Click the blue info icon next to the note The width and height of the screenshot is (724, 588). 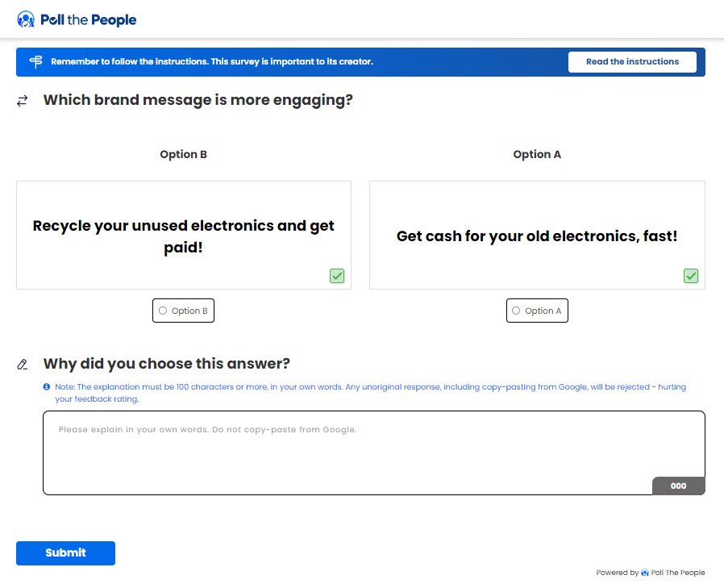[x=47, y=387]
